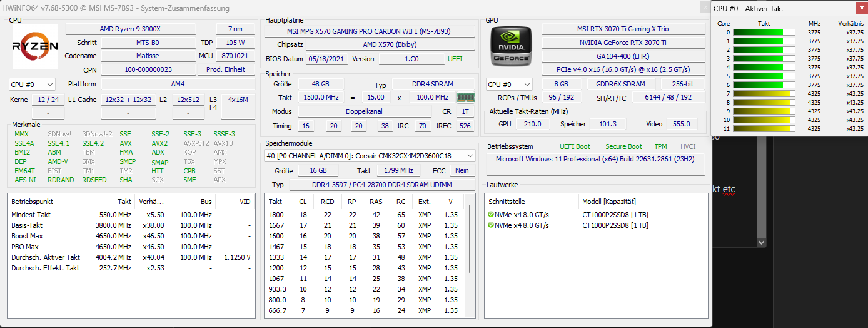Click the 1500.0 MHz memory clock field

click(x=321, y=97)
